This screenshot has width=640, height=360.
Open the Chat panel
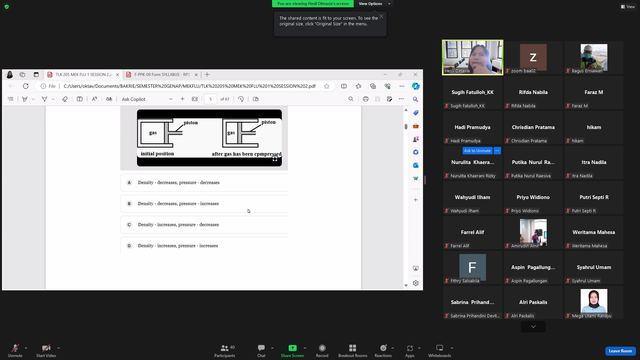tap(261, 350)
